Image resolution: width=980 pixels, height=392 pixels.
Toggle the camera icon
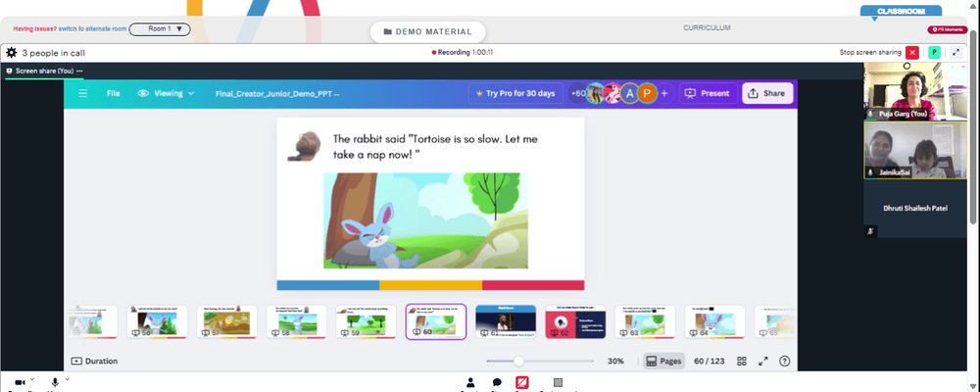click(20, 382)
